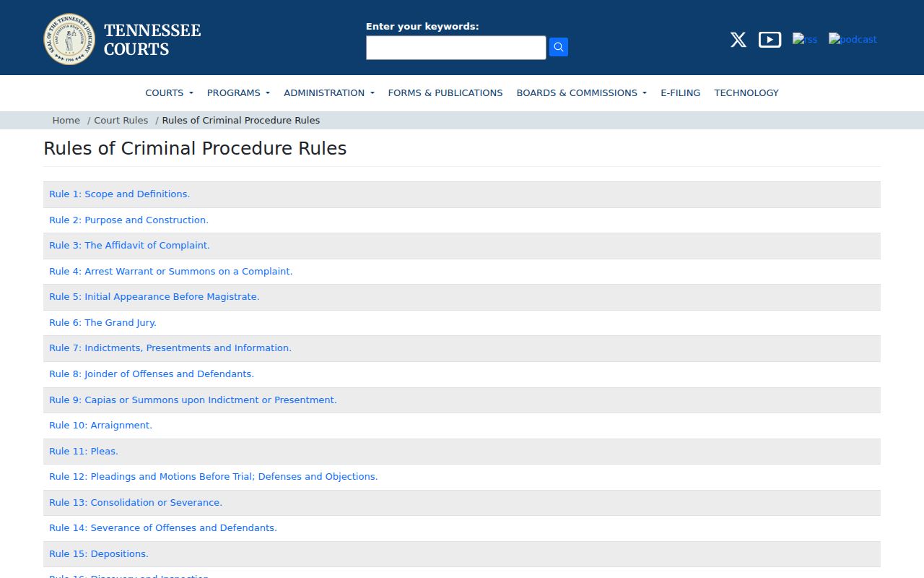Open Rule 9: Capias or Summons
This screenshot has height=578, width=924.
(193, 400)
